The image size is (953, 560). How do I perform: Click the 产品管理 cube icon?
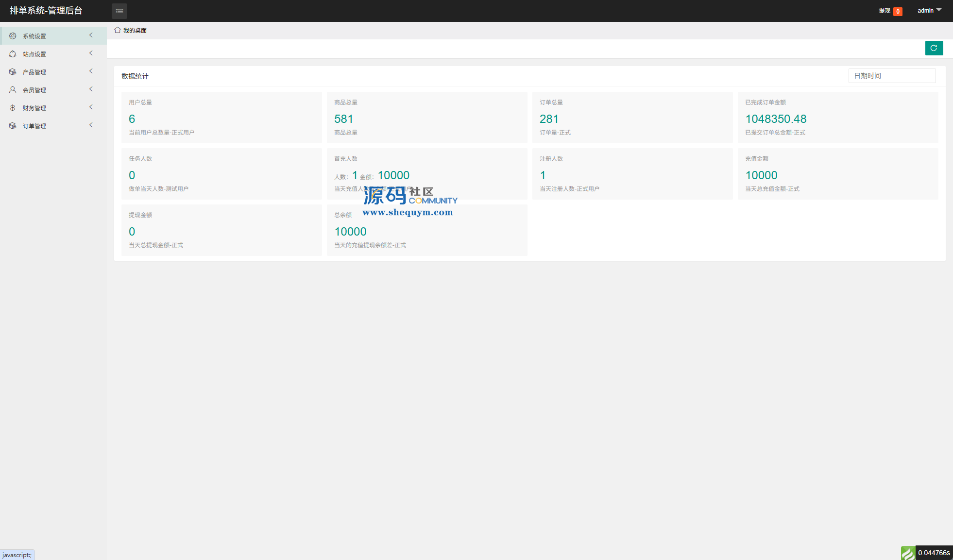(13, 72)
